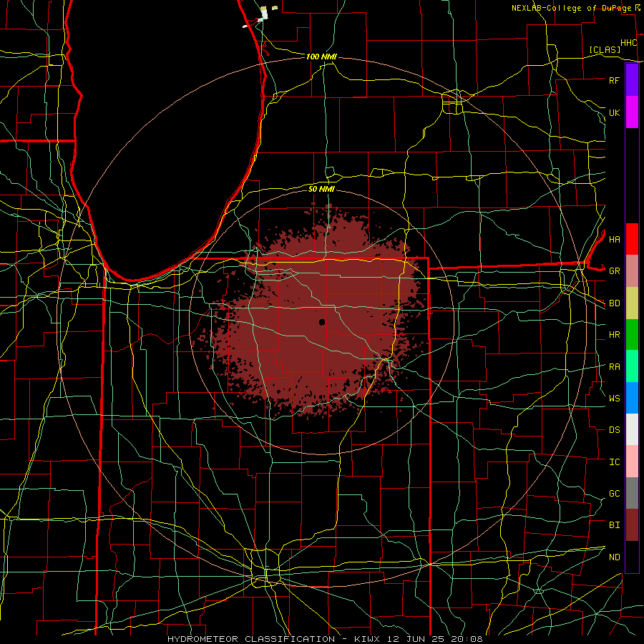The image size is (644, 644).
Task: Click the small echo pixels near top of map
Action: tap(264, 13)
